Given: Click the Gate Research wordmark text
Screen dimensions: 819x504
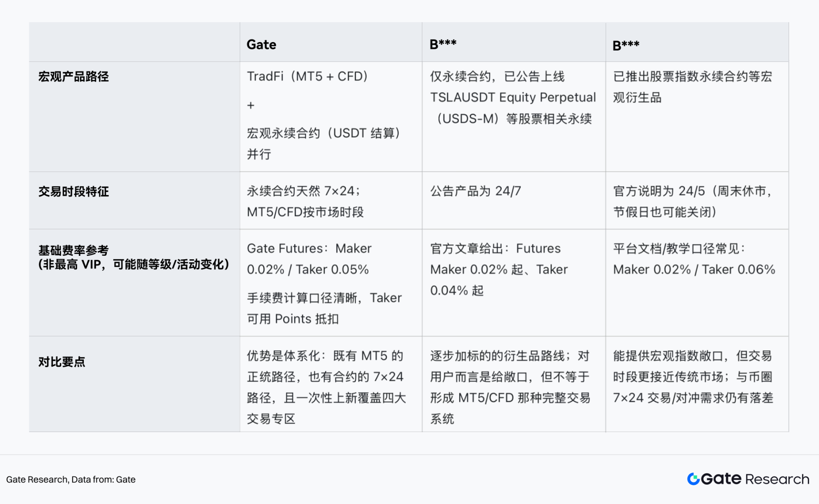Looking at the screenshot, I should coord(755,479).
